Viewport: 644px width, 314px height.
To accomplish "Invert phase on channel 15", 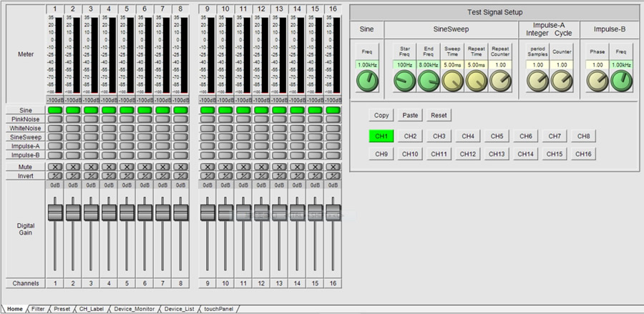I will point(315,176).
